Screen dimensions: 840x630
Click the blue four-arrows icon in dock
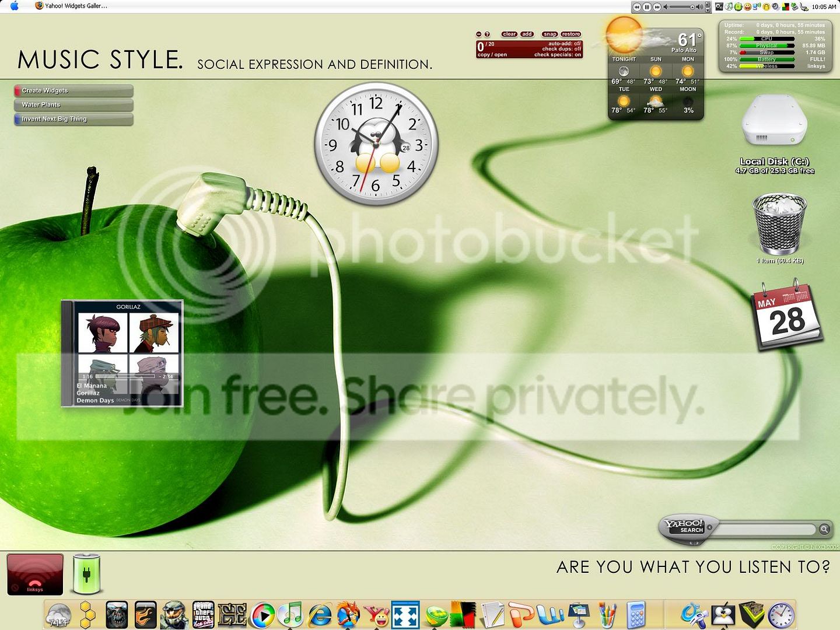tap(405, 615)
